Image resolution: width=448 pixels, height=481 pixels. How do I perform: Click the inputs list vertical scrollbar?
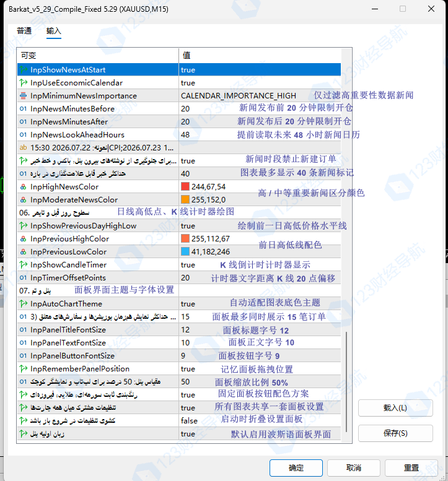point(346,381)
